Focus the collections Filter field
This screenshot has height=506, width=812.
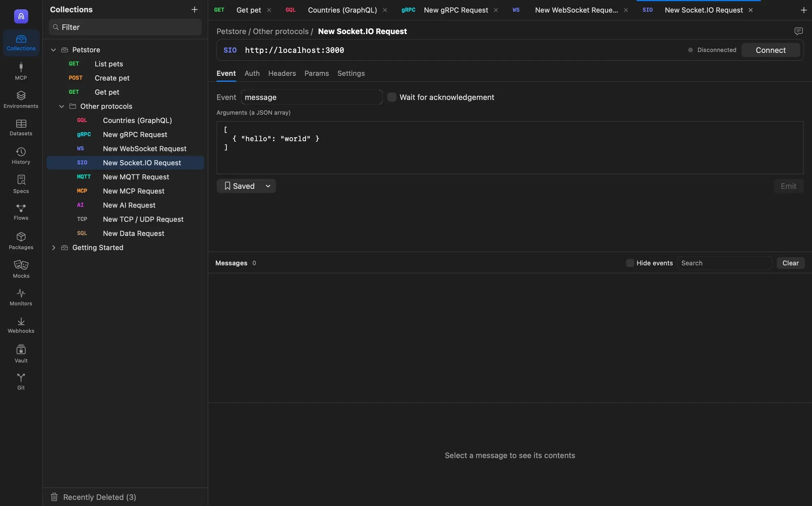[125, 27]
